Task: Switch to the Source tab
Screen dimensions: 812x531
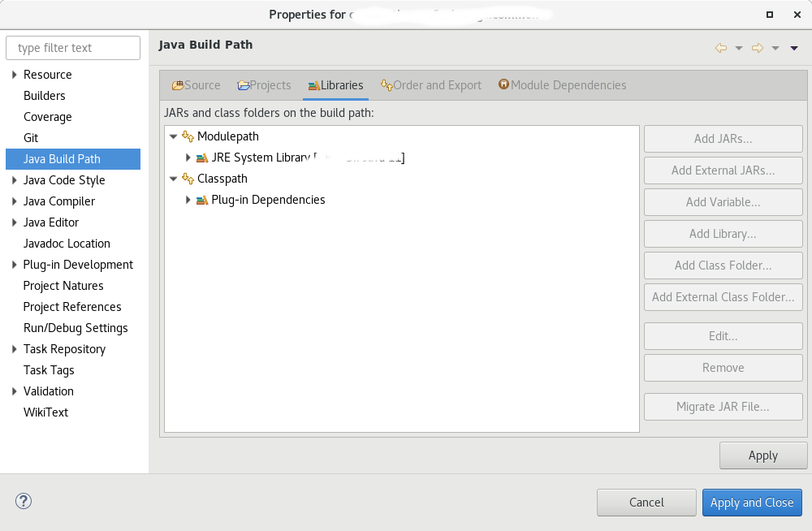Action: pos(197,85)
